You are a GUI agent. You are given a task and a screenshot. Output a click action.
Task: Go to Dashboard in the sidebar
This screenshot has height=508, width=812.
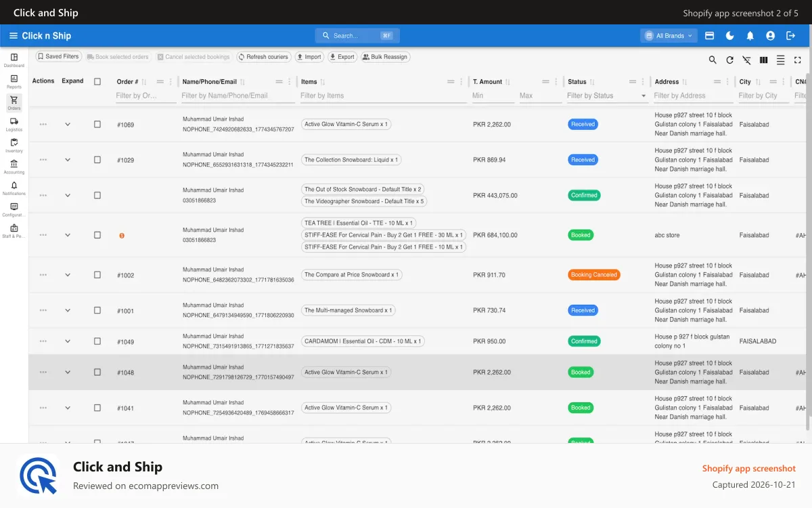coord(14,60)
